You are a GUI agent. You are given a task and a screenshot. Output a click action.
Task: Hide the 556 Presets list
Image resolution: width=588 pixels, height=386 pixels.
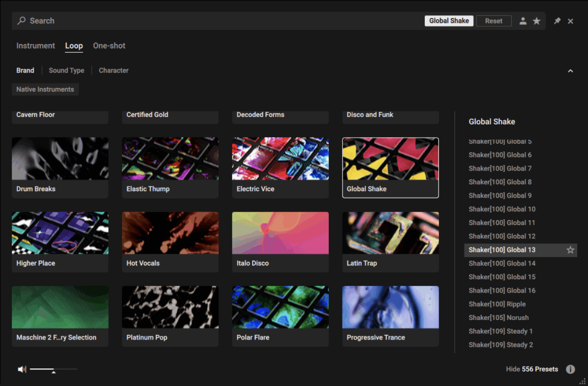(x=532, y=369)
